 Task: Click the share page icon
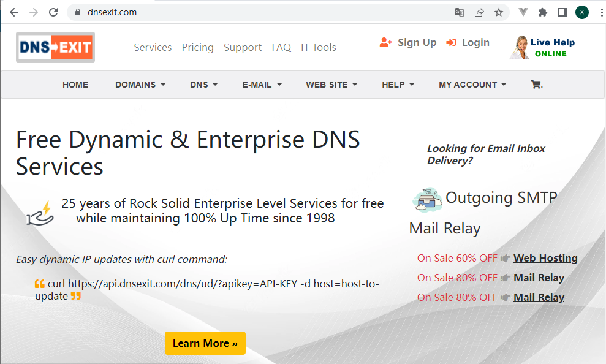click(x=479, y=12)
